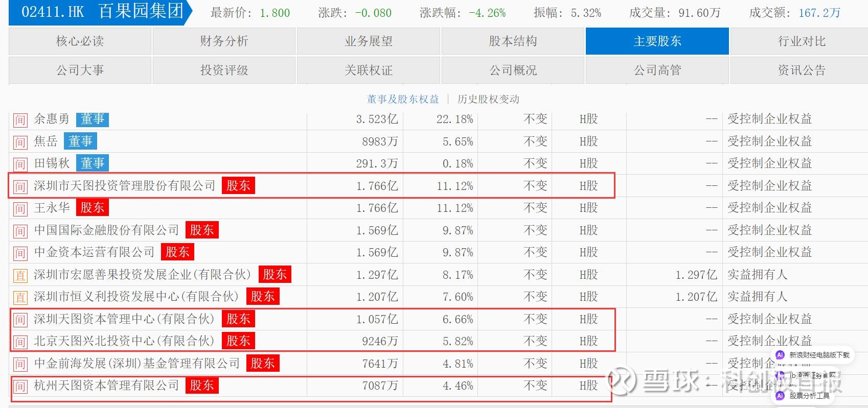Click the 股东 tag next to 杭州天图资本管理有限公司
Image resolution: width=868 pixels, height=408 pixels.
click(x=202, y=386)
